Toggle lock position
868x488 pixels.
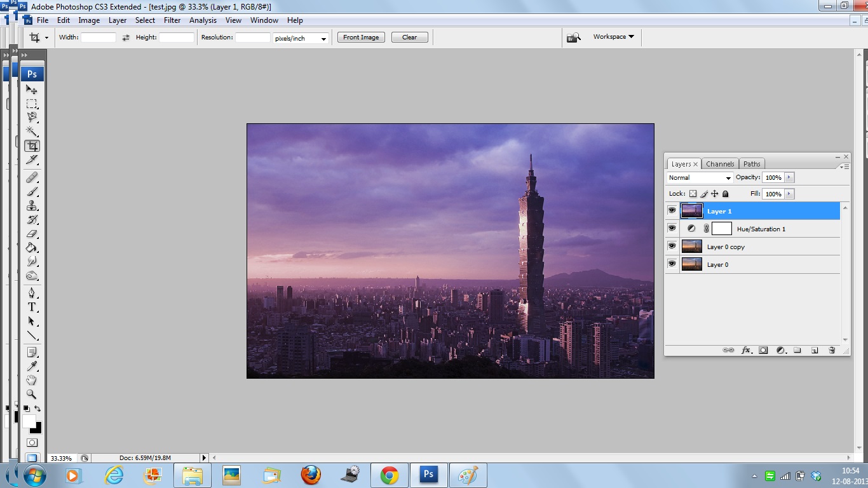tap(714, 194)
